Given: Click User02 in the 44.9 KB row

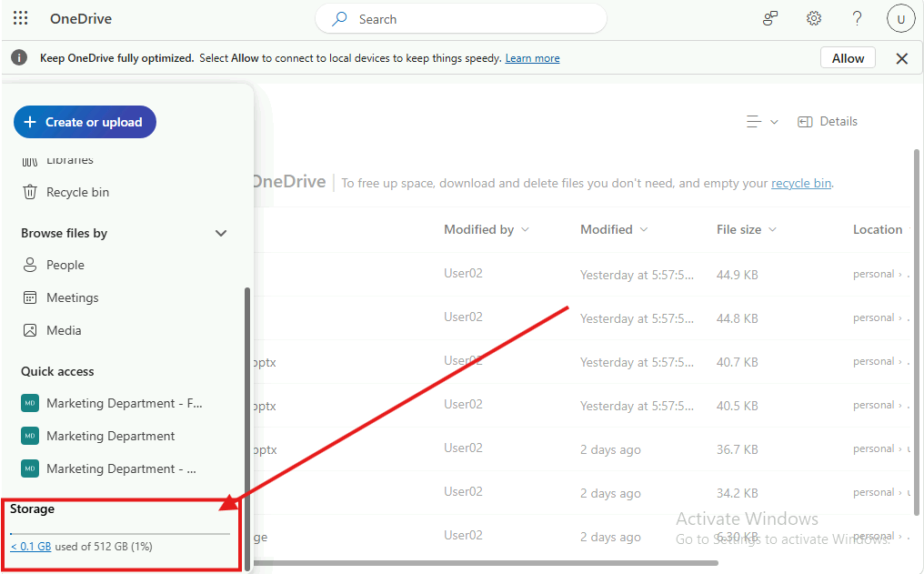Looking at the screenshot, I should pyautogui.click(x=463, y=273).
